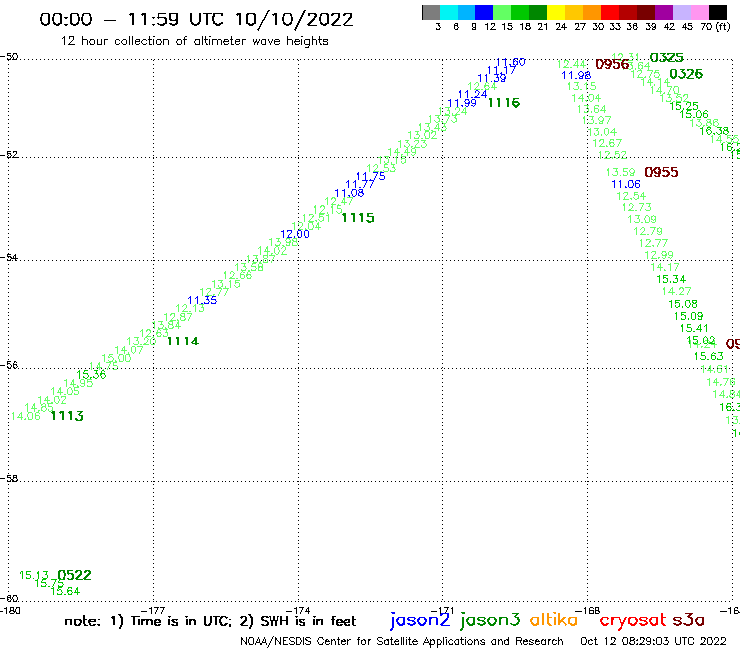This screenshot has height=650, width=740.
Task: Click the longitude axis label '-180'
Action: click(x=9, y=611)
